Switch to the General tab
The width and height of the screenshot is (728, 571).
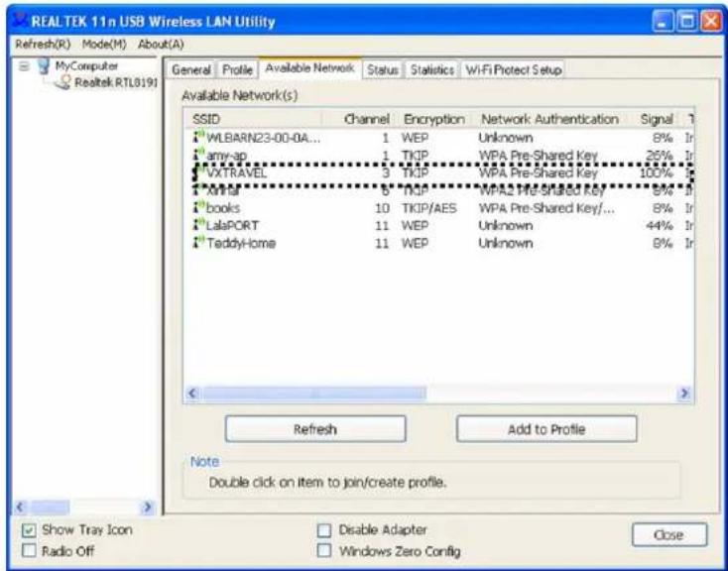[x=190, y=70]
